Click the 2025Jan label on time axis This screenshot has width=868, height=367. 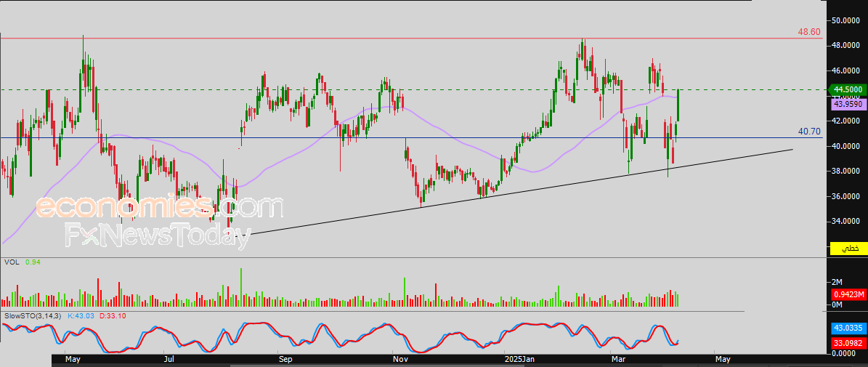[x=519, y=359]
